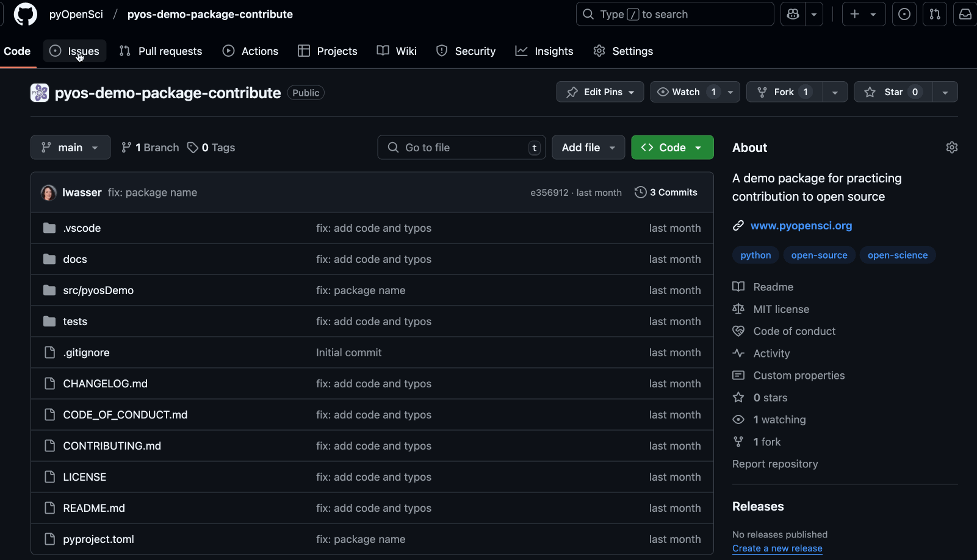Image resolution: width=977 pixels, height=560 pixels.
Task: Click lwasser's avatar picture
Action: coord(49,193)
